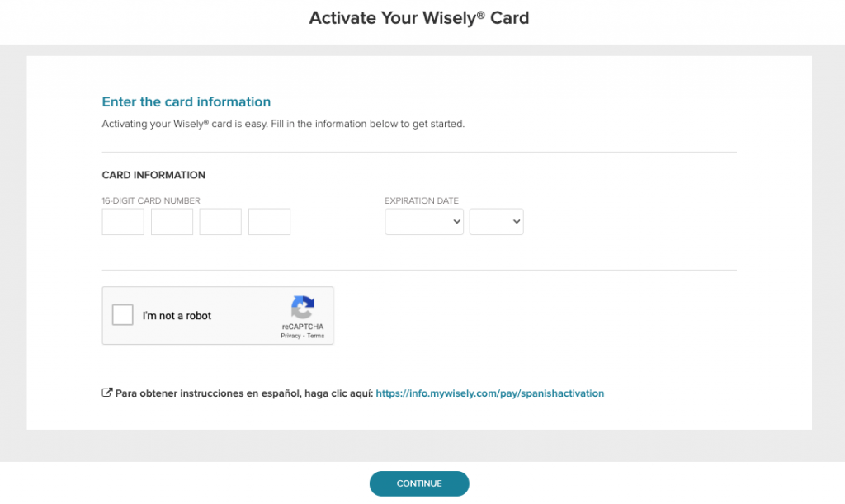This screenshot has height=504, width=845.
Task: Click the third card number entry box
Action: pyautogui.click(x=220, y=221)
